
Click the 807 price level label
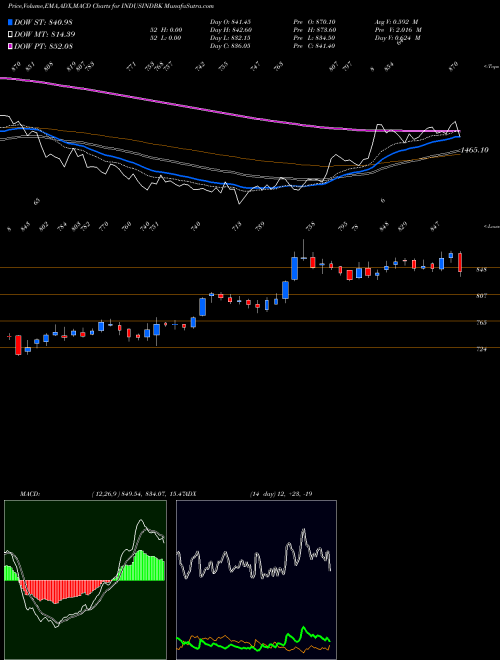[481, 296]
